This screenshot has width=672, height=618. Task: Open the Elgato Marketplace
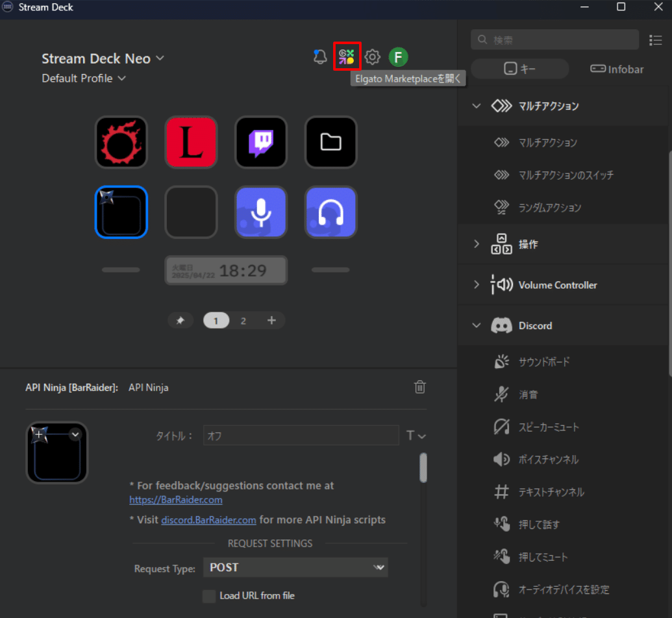click(347, 56)
